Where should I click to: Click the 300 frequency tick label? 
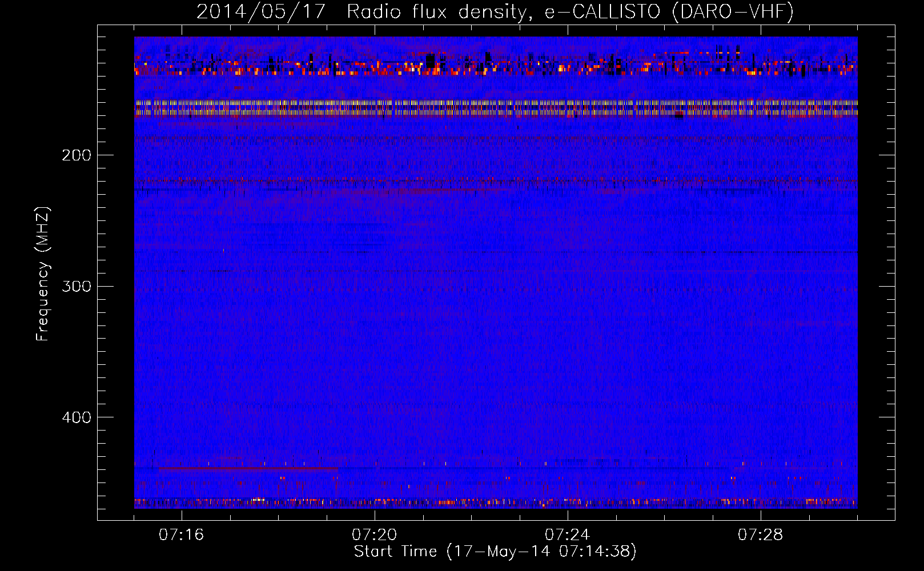[x=77, y=286]
